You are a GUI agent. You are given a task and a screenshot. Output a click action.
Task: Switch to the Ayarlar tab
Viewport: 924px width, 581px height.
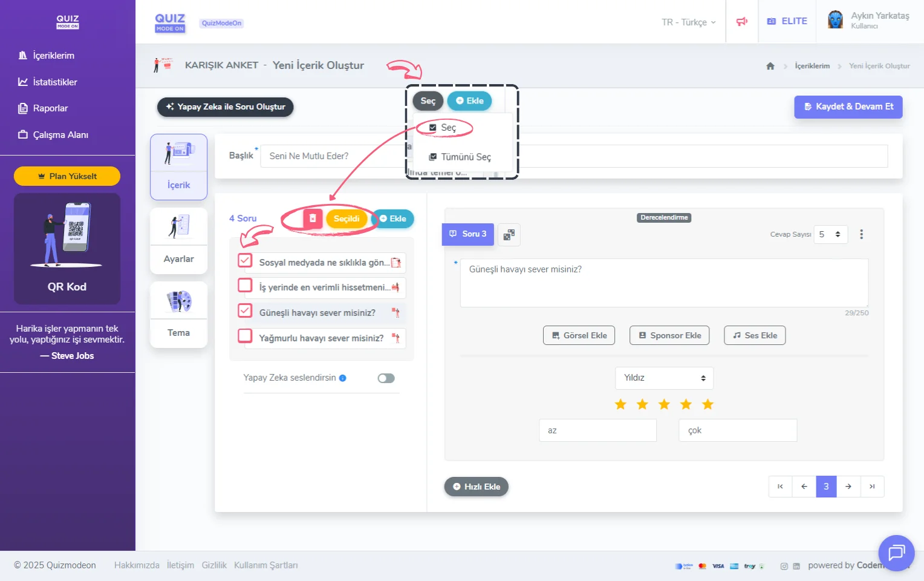(178, 241)
